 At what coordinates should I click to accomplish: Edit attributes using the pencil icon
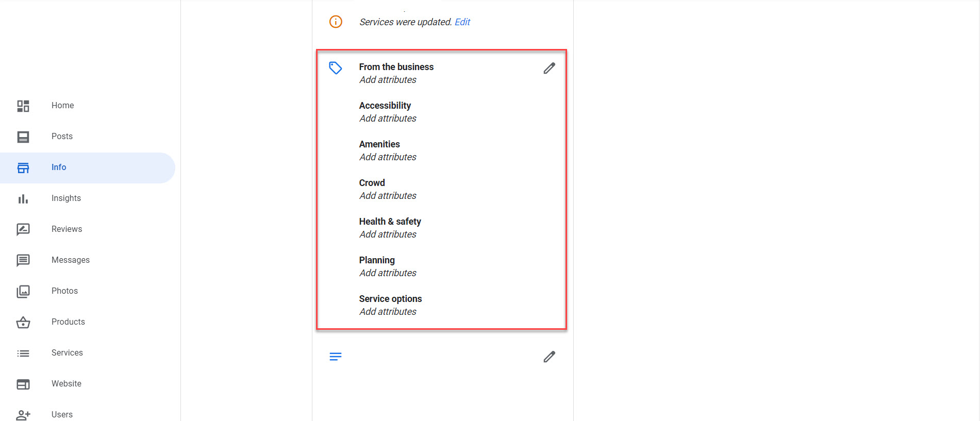point(549,68)
